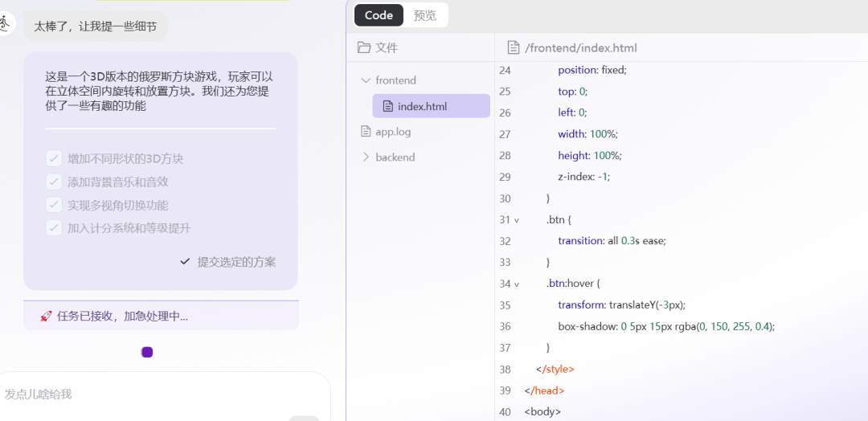Open index.html in the file tree
The height and width of the screenshot is (421, 868).
pos(432,106)
